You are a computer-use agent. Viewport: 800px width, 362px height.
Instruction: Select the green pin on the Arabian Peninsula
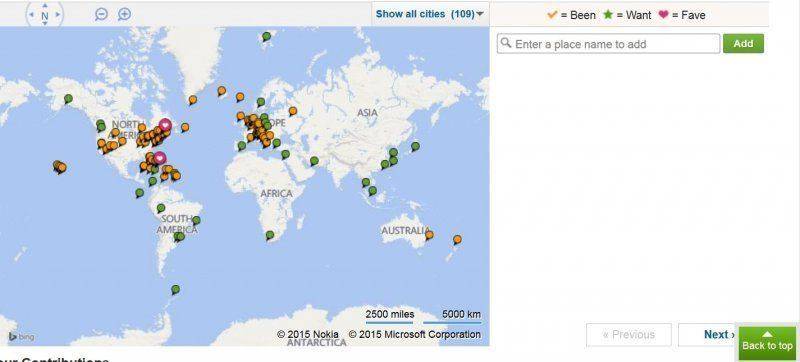pos(314,161)
